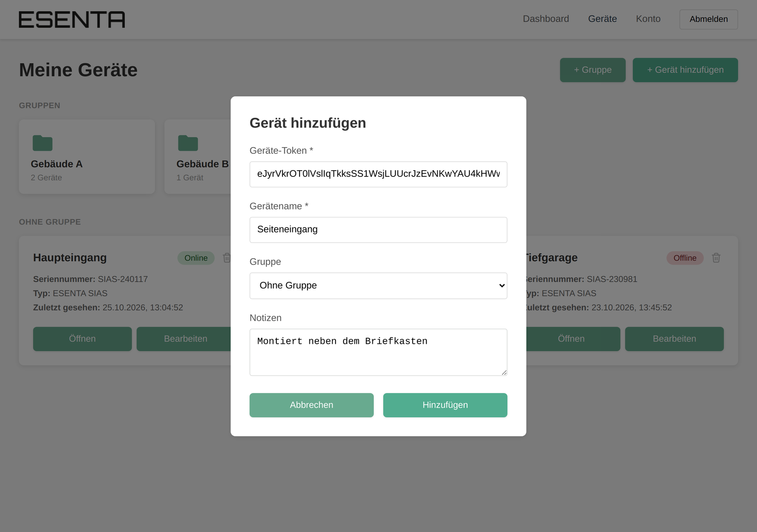
Task: Open the Gruppe dropdown showing Ohne Gruppe
Action: [x=378, y=286]
